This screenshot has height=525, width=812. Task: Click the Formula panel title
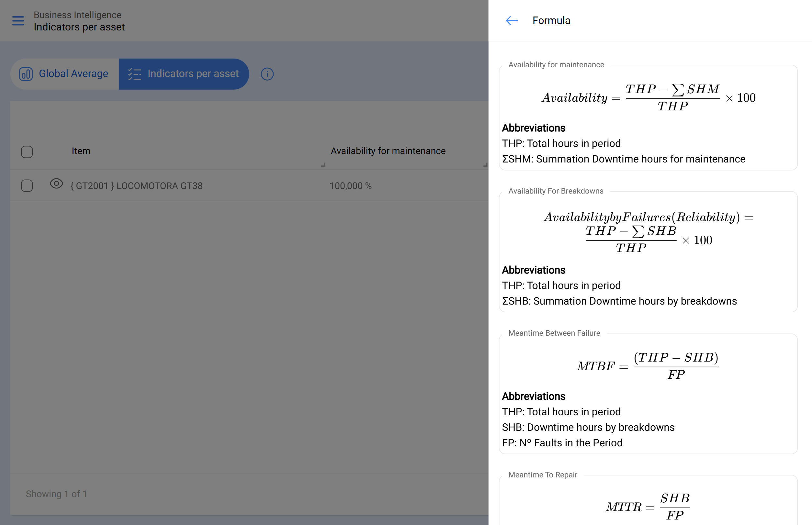coord(551,20)
